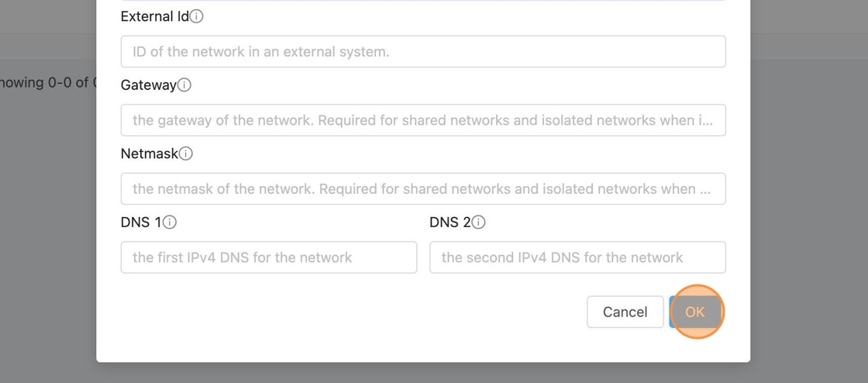The image size is (868, 383).
Task: Click the Gateway label text
Action: coord(149,85)
